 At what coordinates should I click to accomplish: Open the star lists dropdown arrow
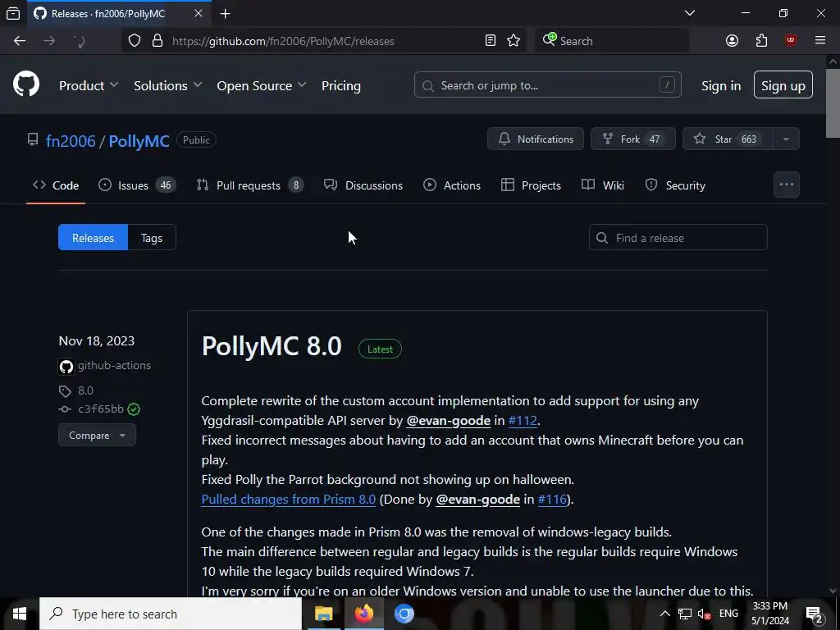[x=786, y=139]
